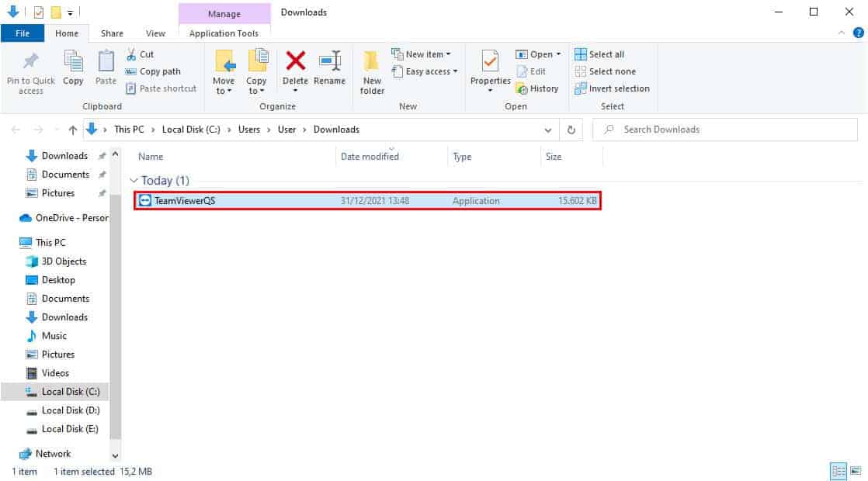Click the Help question mark icon

pos(858,33)
